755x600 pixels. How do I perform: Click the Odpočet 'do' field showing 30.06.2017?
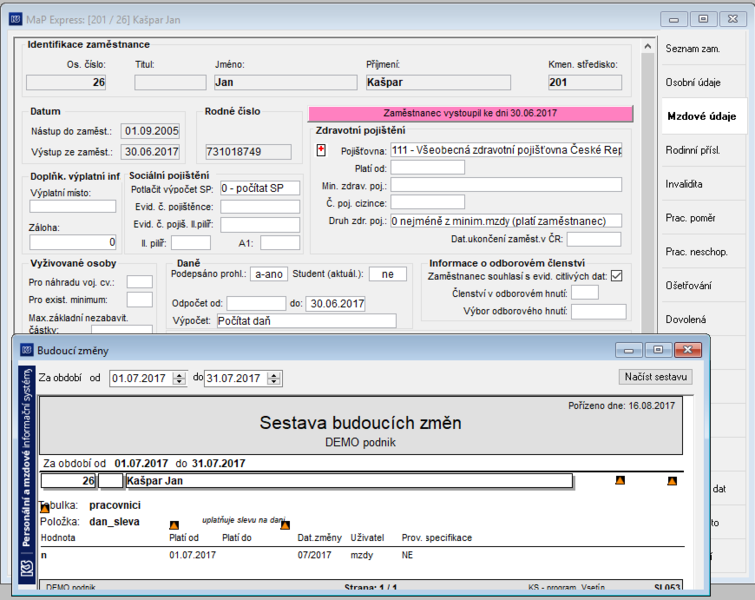click(x=336, y=303)
